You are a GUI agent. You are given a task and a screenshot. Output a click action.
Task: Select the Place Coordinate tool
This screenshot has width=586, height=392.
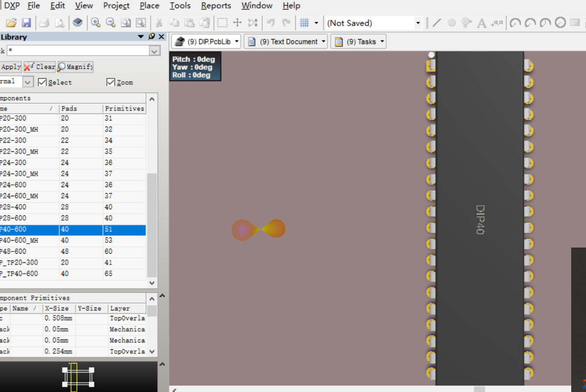tap(497, 23)
